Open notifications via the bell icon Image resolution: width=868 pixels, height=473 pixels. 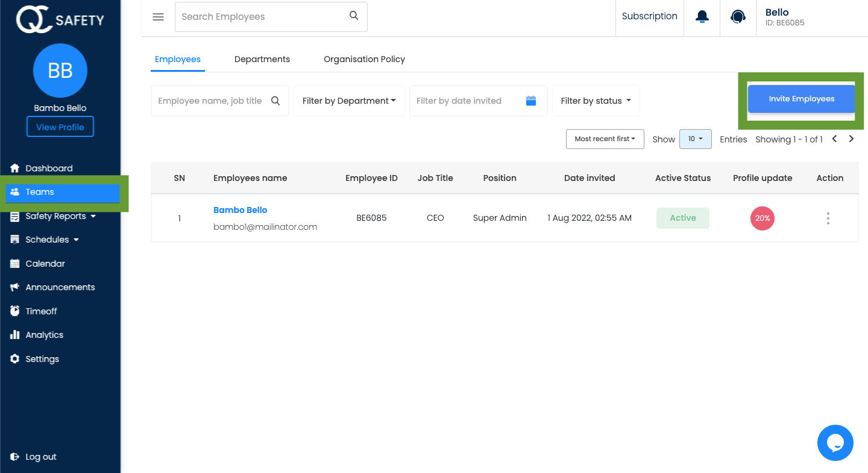click(702, 16)
